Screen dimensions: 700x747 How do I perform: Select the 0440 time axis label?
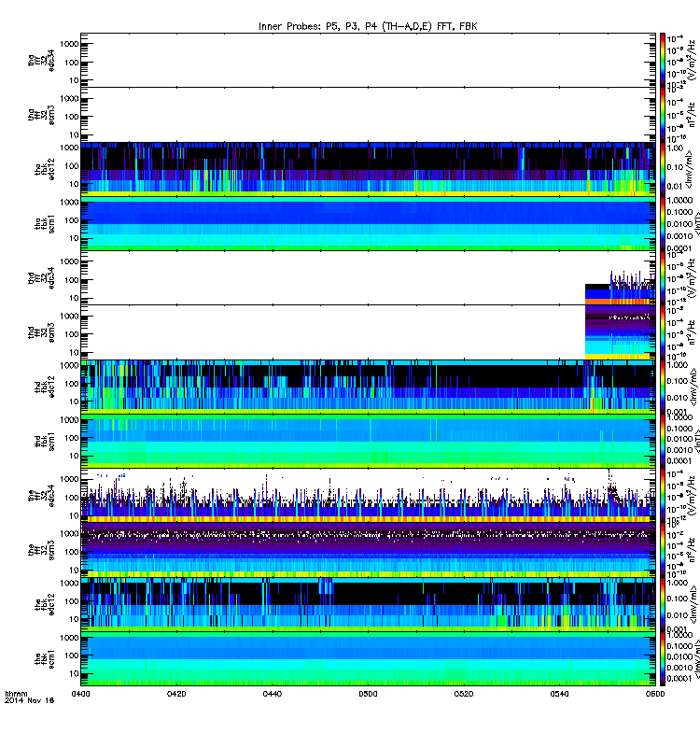tap(273, 694)
